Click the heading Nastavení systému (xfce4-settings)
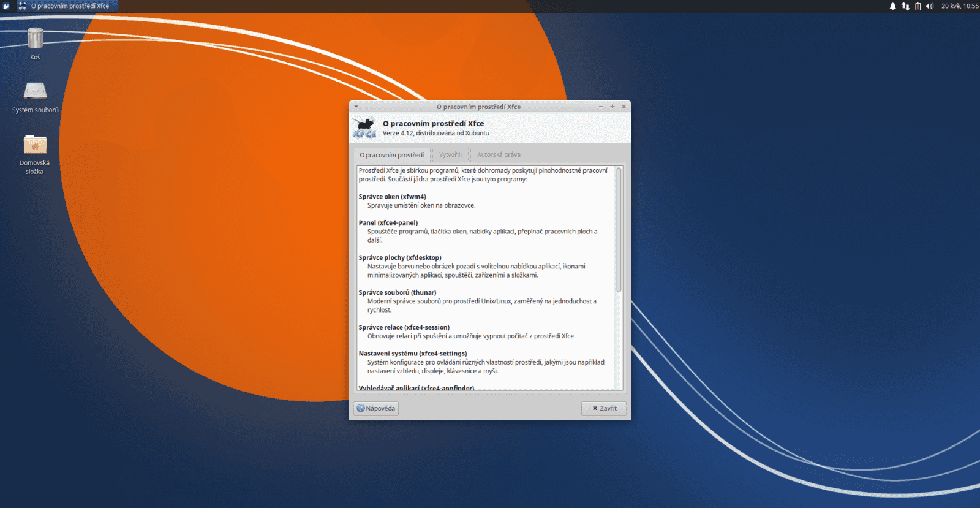Image resolution: width=980 pixels, height=508 pixels. (413, 354)
